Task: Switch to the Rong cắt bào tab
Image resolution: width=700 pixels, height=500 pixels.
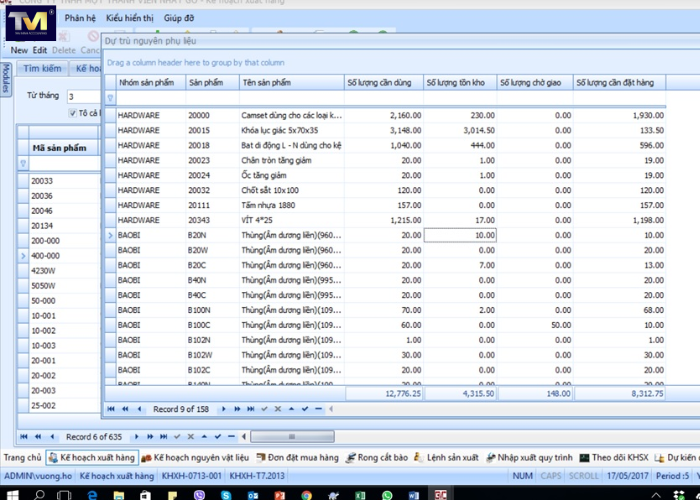Action: click(x=377, y=458)
